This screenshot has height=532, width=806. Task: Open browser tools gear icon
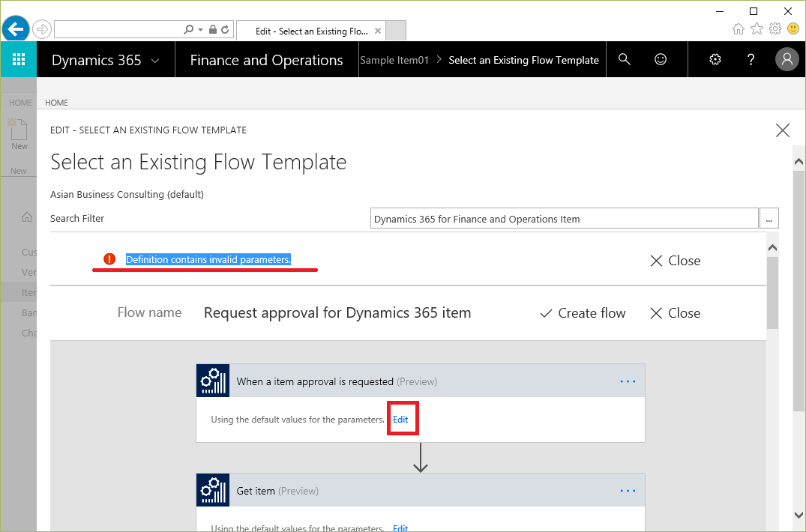pos(775,28)
